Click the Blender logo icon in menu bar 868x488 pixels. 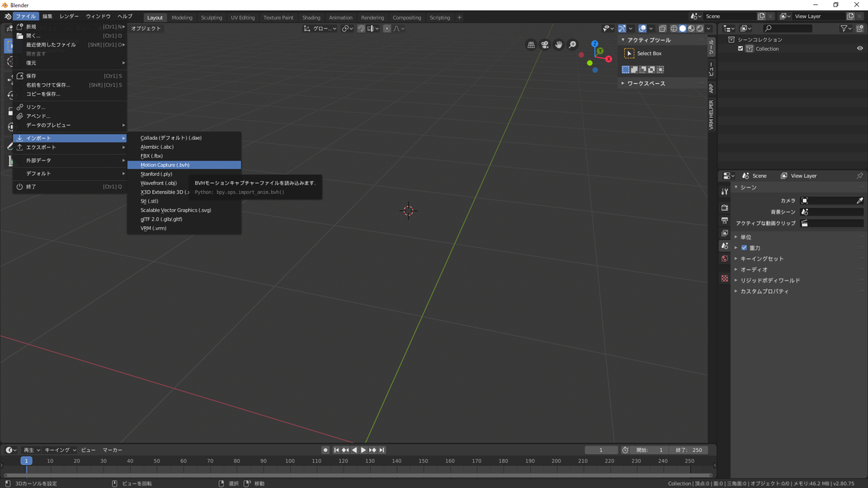tap(7, 16)
